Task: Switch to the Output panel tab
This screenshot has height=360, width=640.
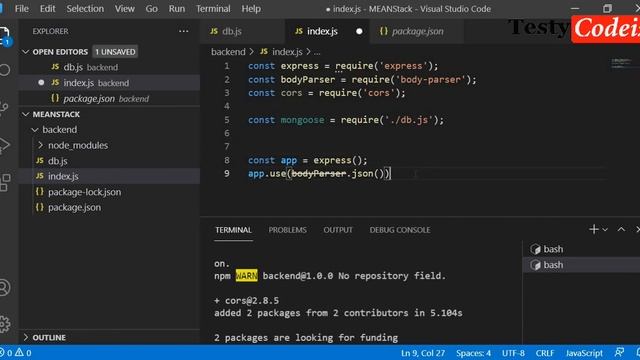Action: pyautogui.click(x=338, y=230)
